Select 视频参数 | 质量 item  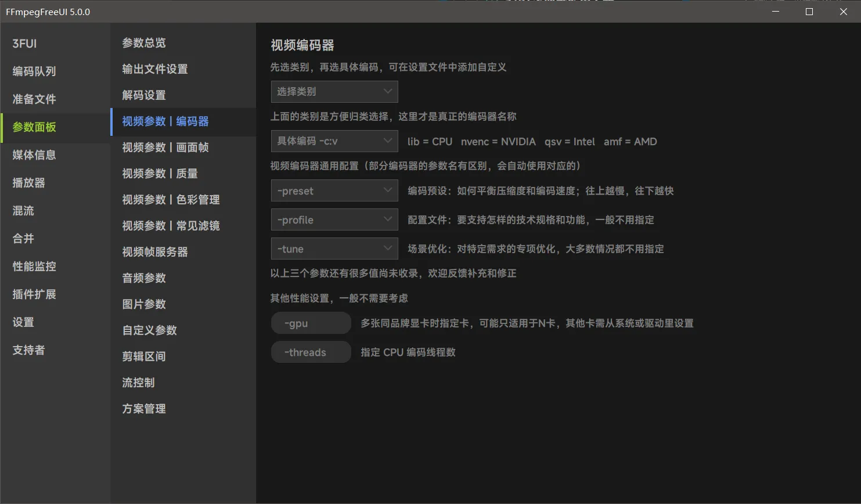[x=160, y=174]
